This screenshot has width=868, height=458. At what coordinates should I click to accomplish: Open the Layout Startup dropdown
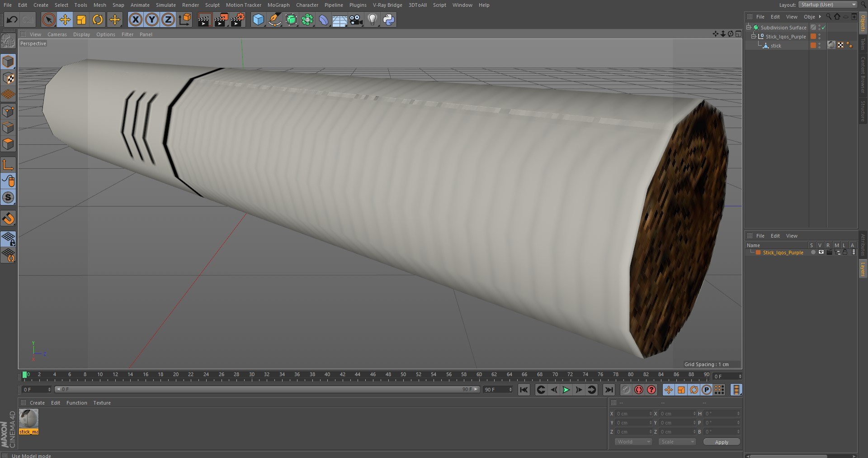[x=827, y=5]
